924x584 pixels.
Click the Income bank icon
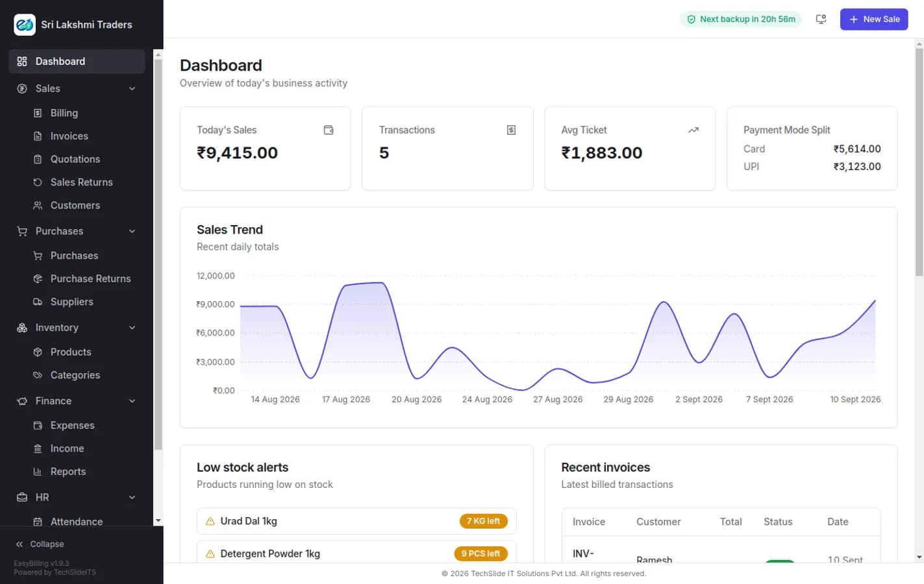[x=38, y=448]
